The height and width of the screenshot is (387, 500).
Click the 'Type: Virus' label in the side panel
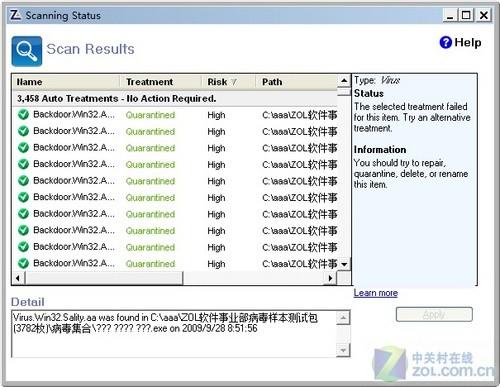pyautogui.click(x=377, y=80)
